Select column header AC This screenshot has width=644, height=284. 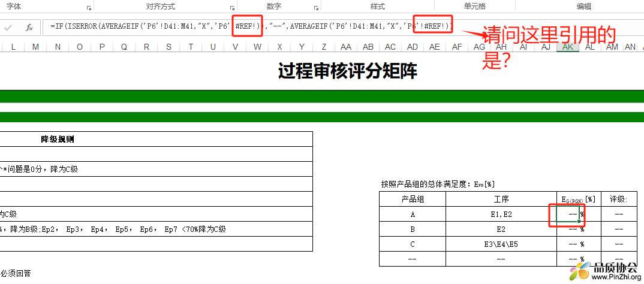[390, 47]
